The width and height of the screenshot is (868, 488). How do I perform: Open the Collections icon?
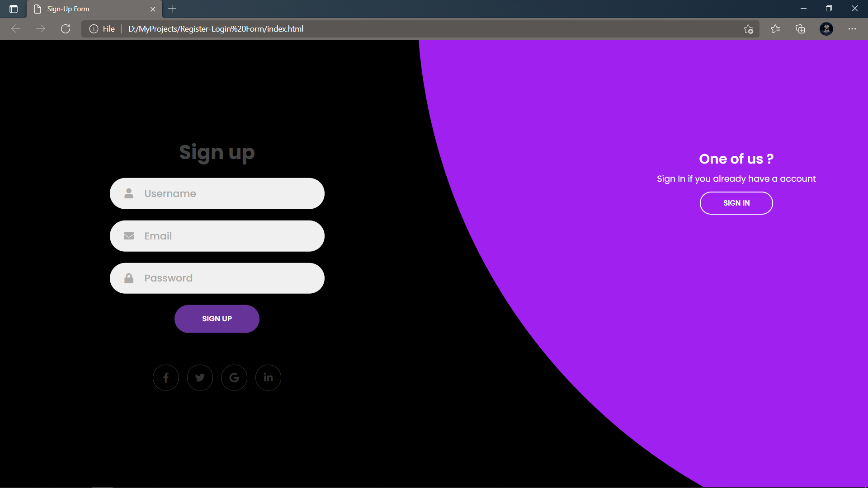(800, 29)
